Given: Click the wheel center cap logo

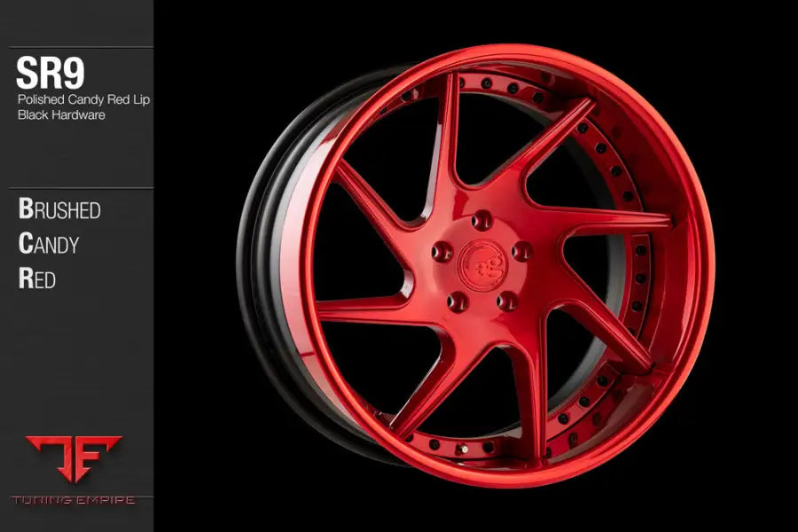Looking at the screenshot, I should click(x=481, y=265).
